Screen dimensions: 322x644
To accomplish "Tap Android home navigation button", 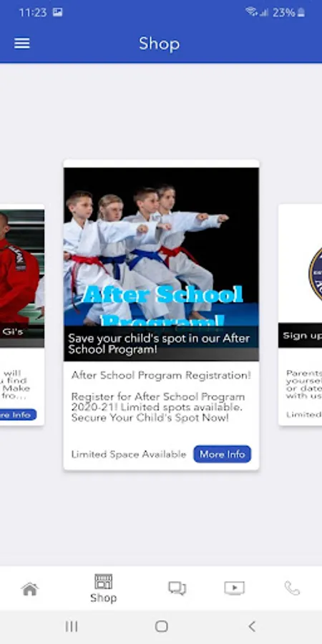I will (x=162, y=626).
